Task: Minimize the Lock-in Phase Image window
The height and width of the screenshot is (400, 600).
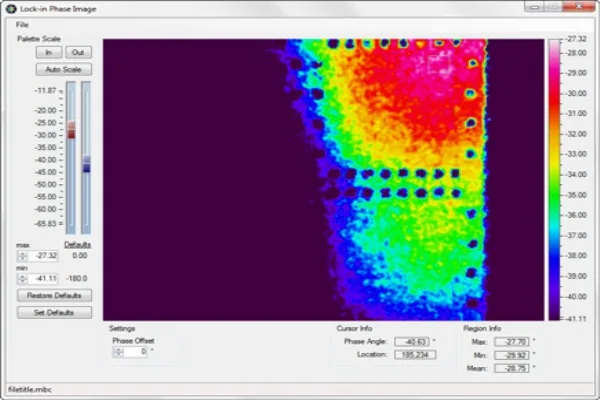Action: 535,7
